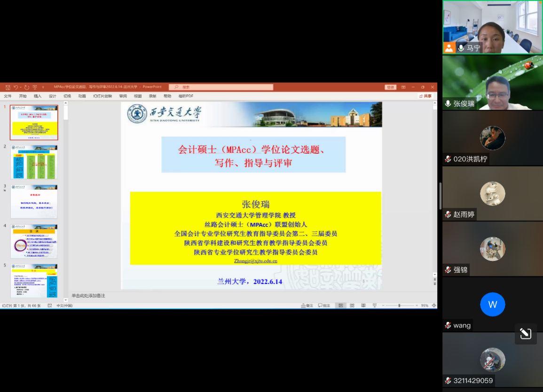Switch to Reading View icon in status bar

tap(363, 306)
